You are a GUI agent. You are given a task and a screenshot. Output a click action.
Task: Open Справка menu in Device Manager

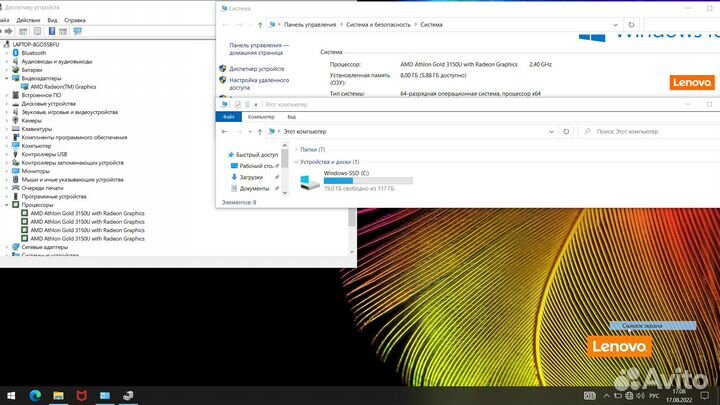74,20
